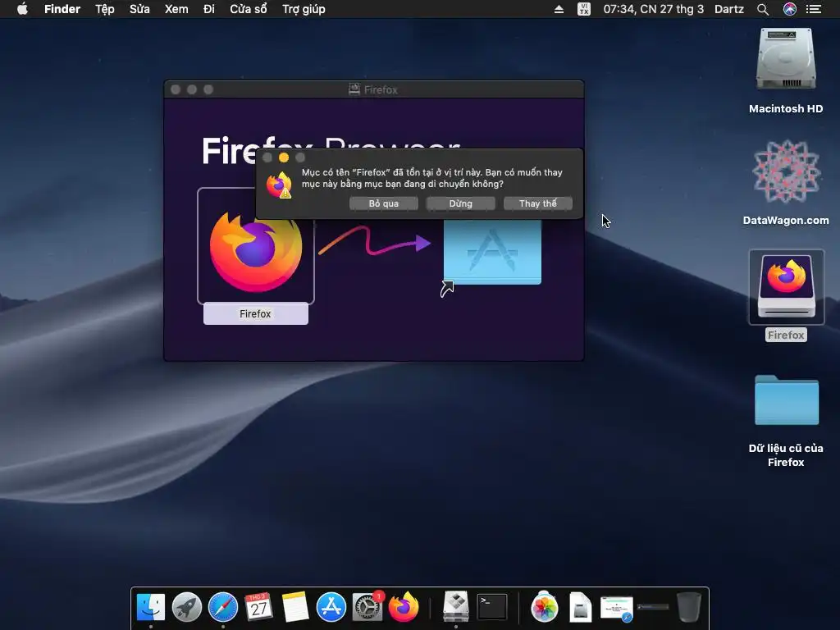Open Notification Center list icon

(814, 9)
